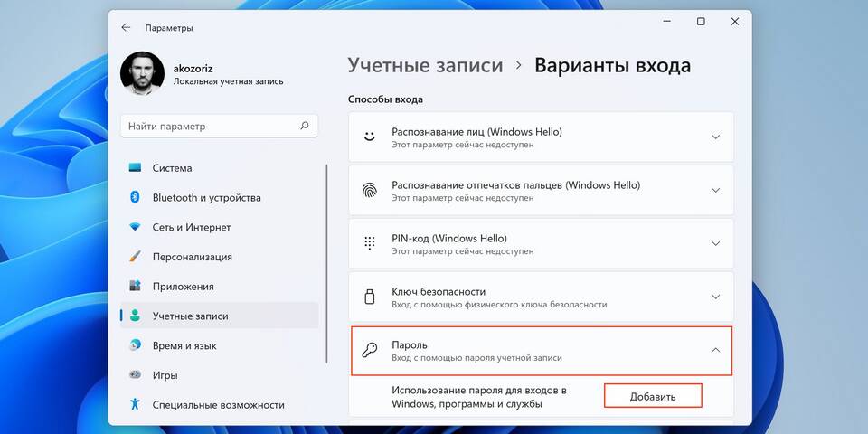Image resolution: width=868 pixels, height=434 pixels.
Task: Open Учетные записи in the sidebar
Action: [190, 316]
